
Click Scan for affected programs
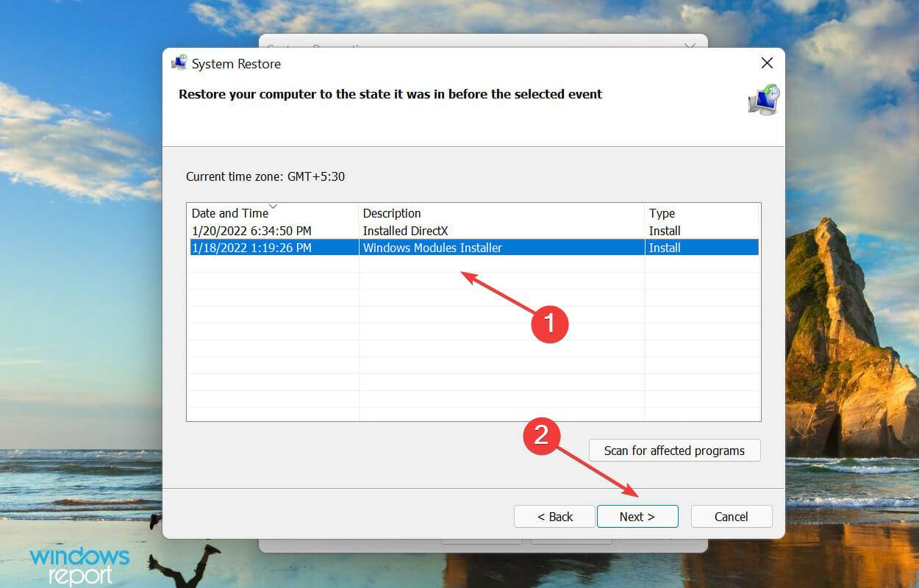674,450
